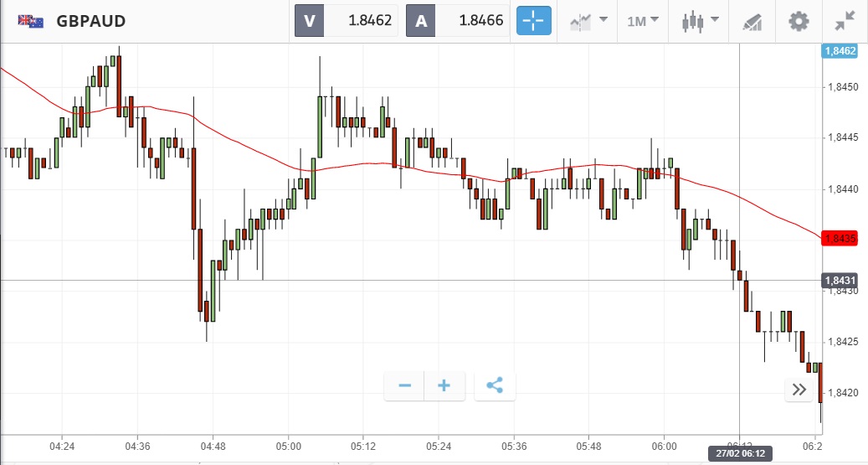Click the blue current price label 1,8462
Image resolution: width=868 pixels, height=465 pixels.
click(840, 51)
